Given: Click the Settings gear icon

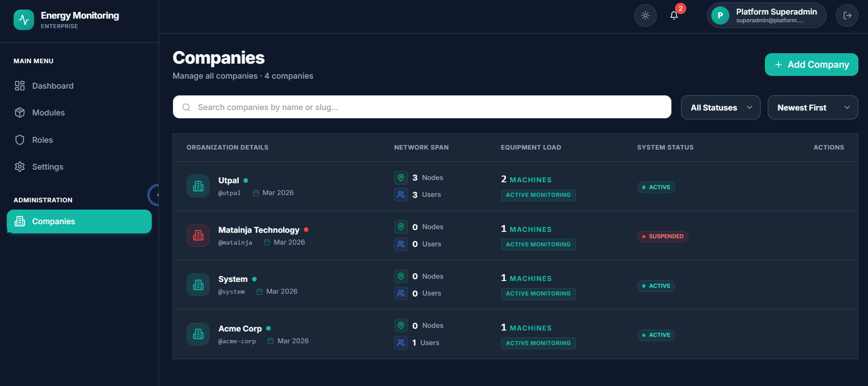Looking at the screenshot, I should pyautogui.click(x=20, y=167).
